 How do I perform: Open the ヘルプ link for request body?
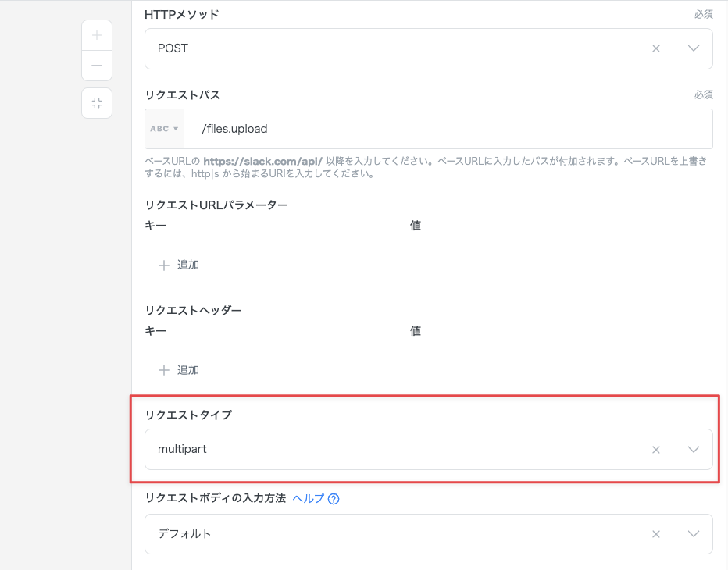pyautogui.click(x=308, y=498)
